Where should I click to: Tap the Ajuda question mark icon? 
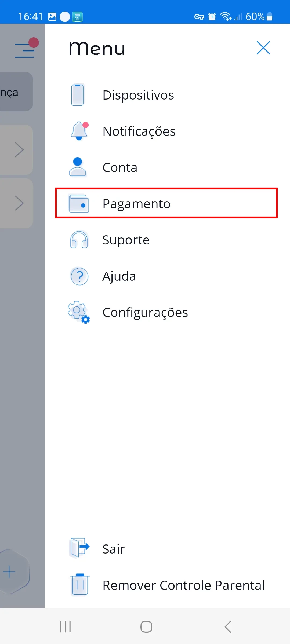(79, 276)
